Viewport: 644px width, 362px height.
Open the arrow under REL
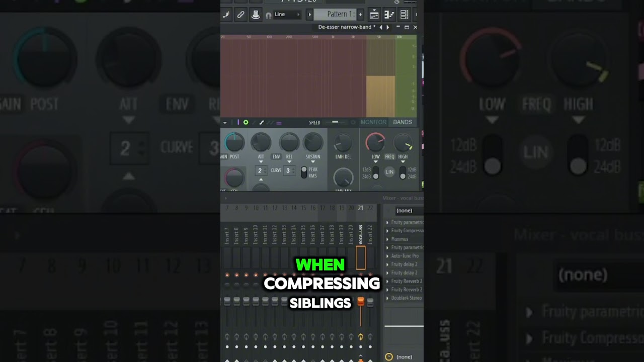click(289, 162)
